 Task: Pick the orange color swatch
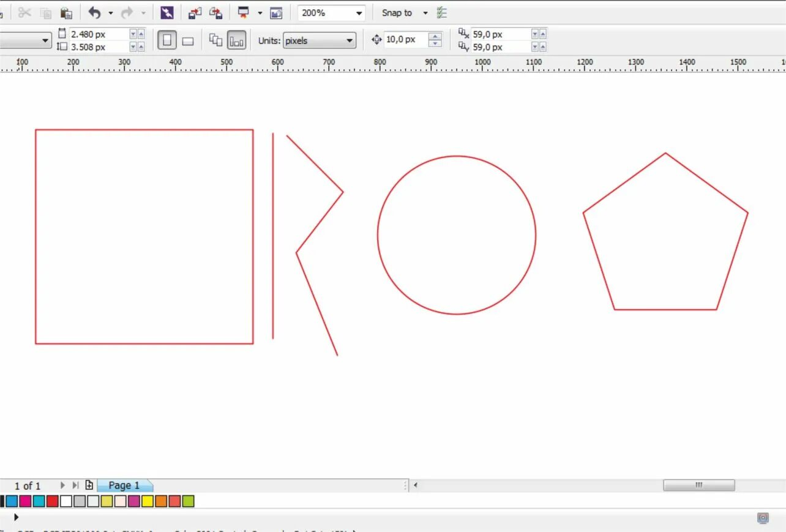tap(161, 501)
